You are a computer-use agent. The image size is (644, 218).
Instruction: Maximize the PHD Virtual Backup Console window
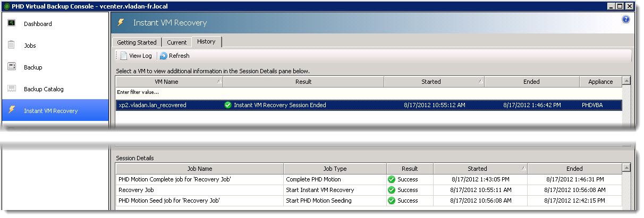point(620,6)
